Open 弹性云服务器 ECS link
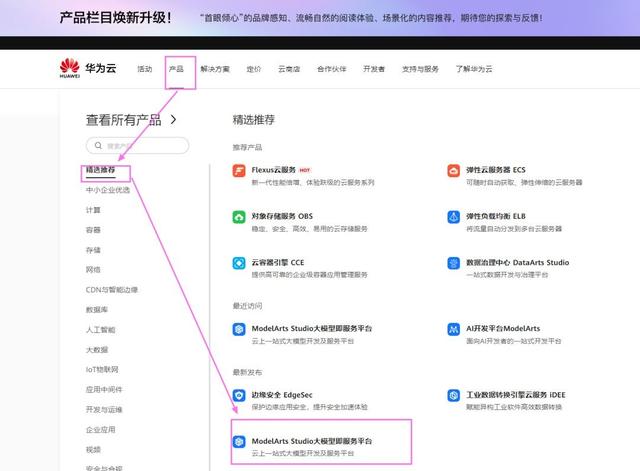This screenshot has width=640, height=471. point(496,170)
